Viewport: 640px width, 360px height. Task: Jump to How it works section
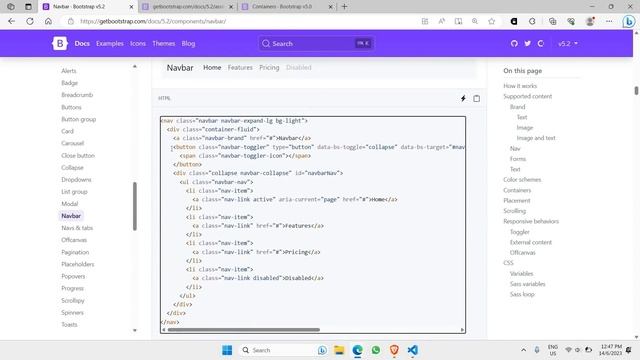[x=520, y=86]
